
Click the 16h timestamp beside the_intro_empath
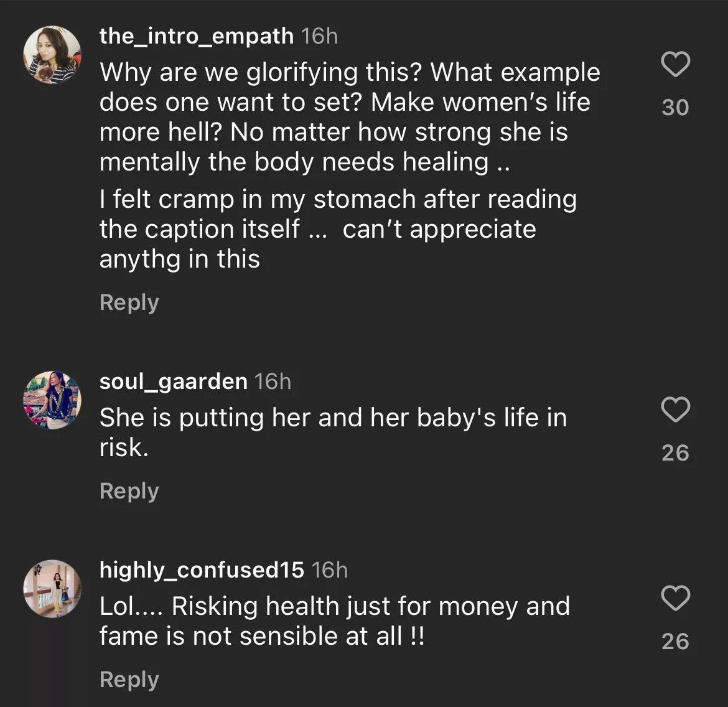(x=320, y=36)
